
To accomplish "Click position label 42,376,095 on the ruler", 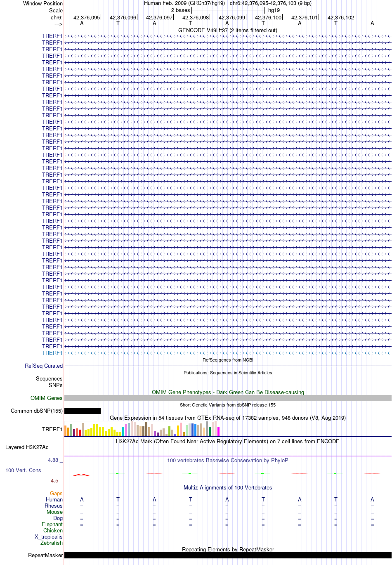I will pos(87,18).
